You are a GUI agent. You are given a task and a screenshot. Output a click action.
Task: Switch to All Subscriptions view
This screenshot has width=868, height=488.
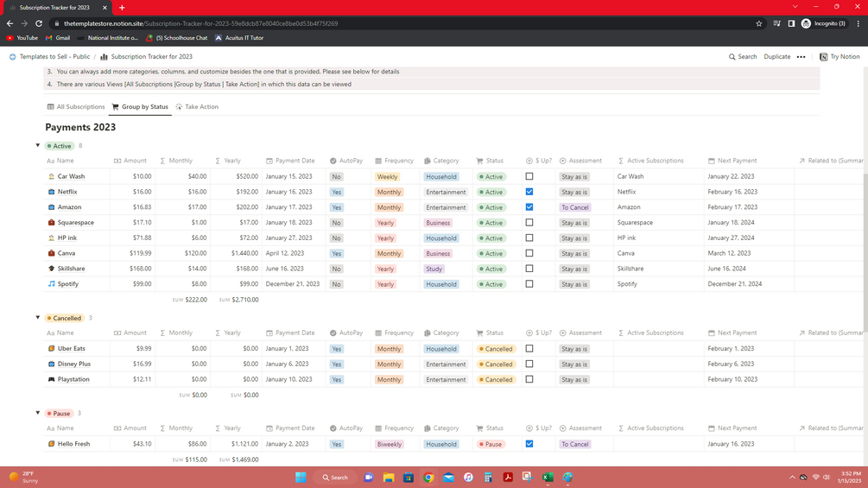tap(76, 107)
